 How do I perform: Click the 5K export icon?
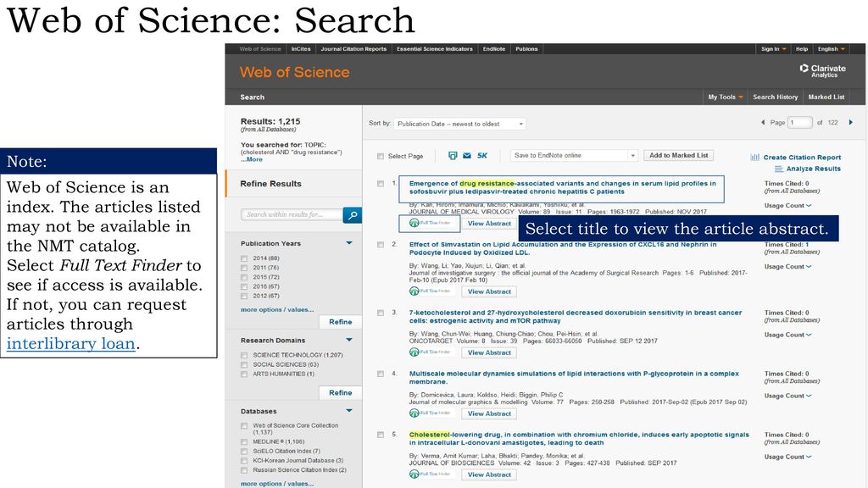tap(482, 156)
